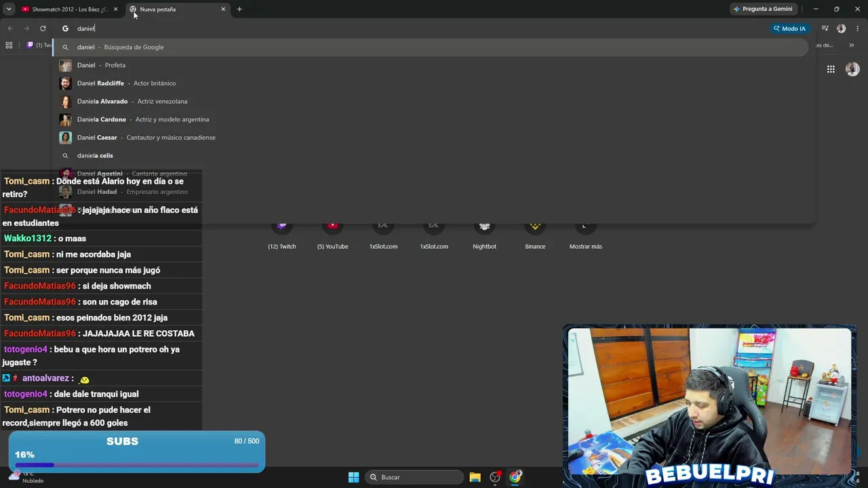Expand hidden bookmarks with double chevron
868x488 pixels.
click(852, 45)
